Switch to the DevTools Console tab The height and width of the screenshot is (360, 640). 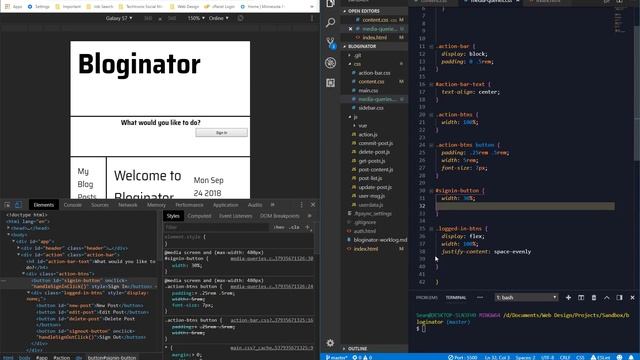tap(73, 205)
